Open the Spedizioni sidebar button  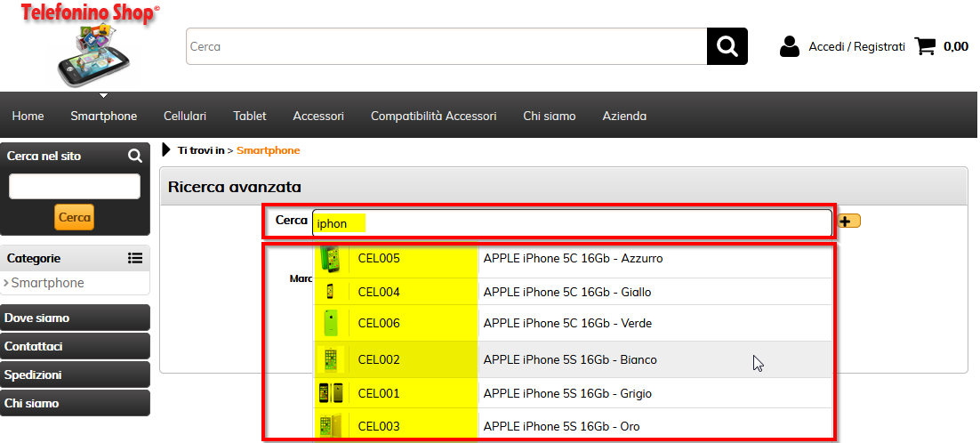click(75, 375)
